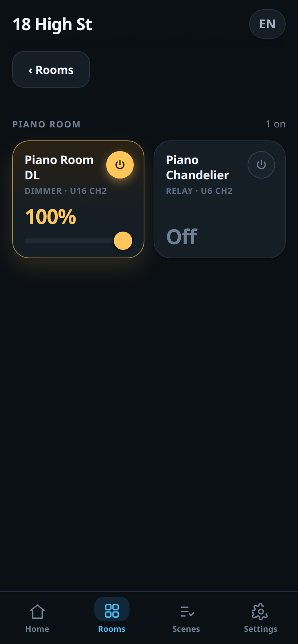Turn on Piano Chandelier power button
Viewport: 298px width, 644px height.
pos(261,165)
